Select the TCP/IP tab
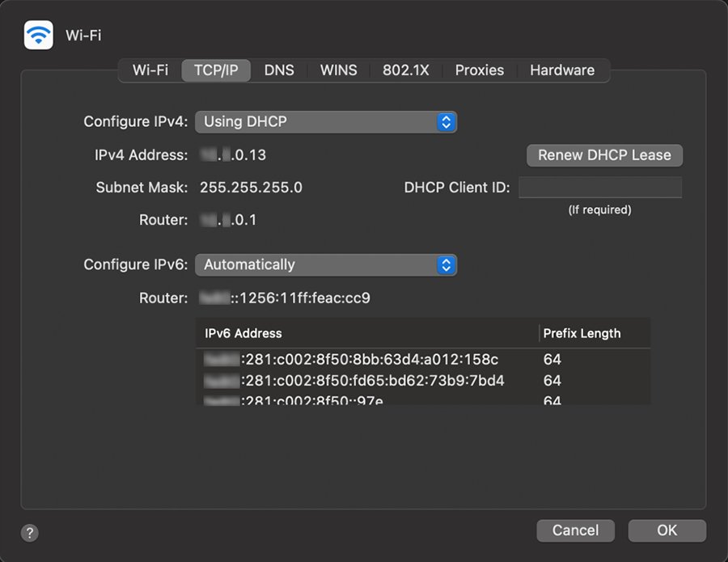Viewport: 728px width, 562px height. tap(216, 70)
